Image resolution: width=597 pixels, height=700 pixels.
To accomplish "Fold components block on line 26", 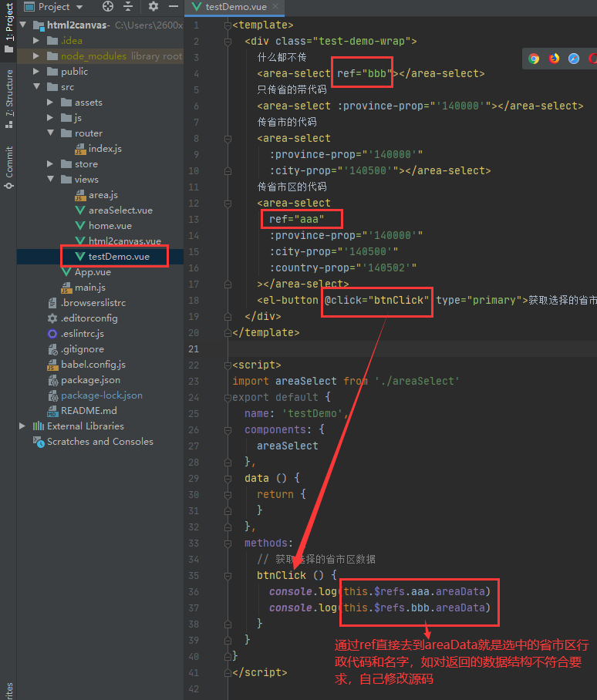I will pos(228,430).
